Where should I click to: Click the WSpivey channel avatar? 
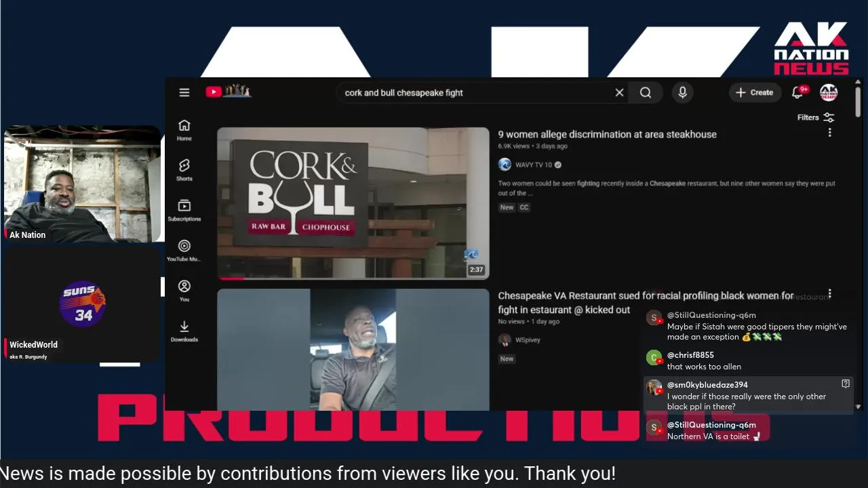click(505, 340)
